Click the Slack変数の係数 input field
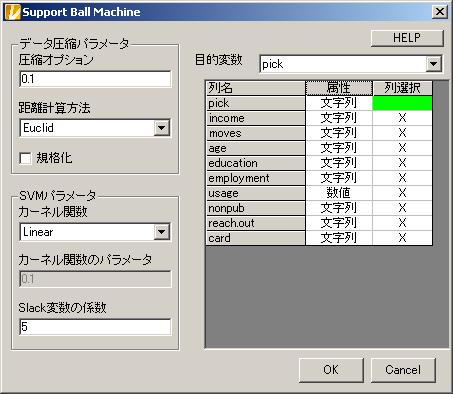 pyautogui.click(x=95, y=327)
